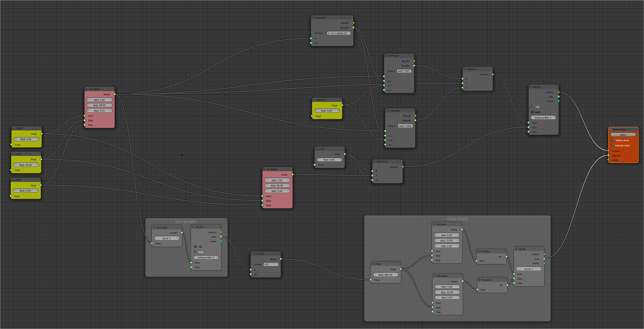This screenshot has width=644, height=329.
Task: Select the Get Length frame label
Action: click(186, 222)
